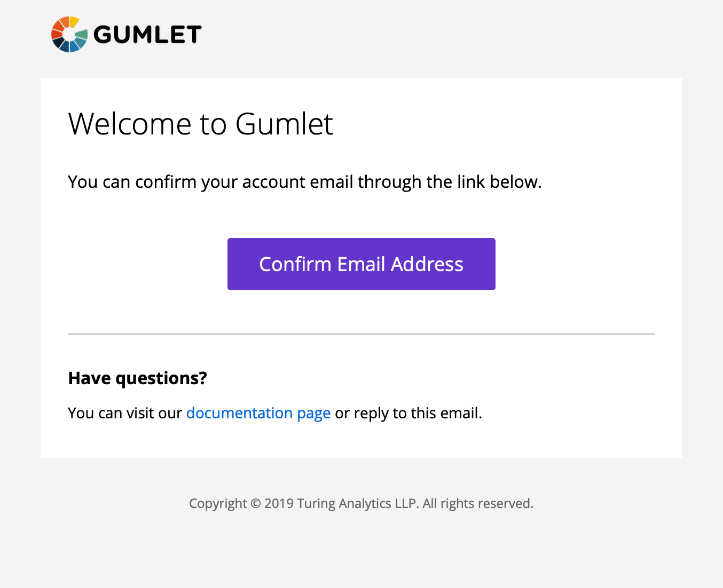Click the Confirm Email Address button
This screenshot has width=723, height=588.
tap(362, 264)
